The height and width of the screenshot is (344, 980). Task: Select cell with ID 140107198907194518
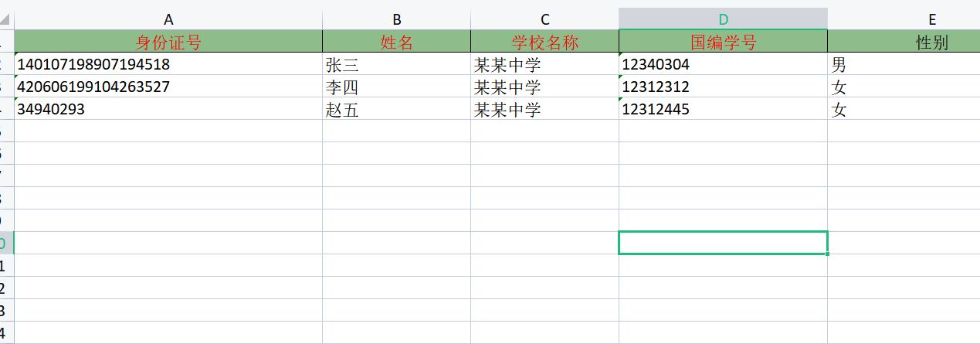point(168,64)
